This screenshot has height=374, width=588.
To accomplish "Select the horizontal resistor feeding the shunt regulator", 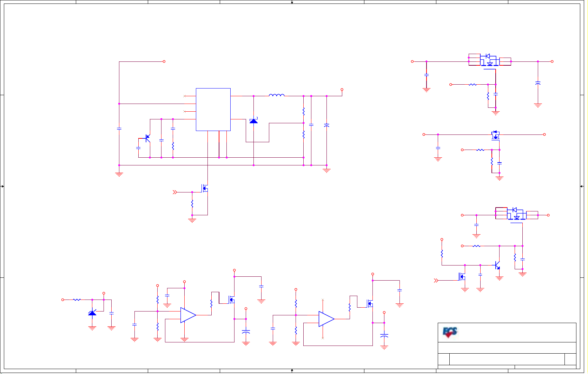I will coord(77,300).
